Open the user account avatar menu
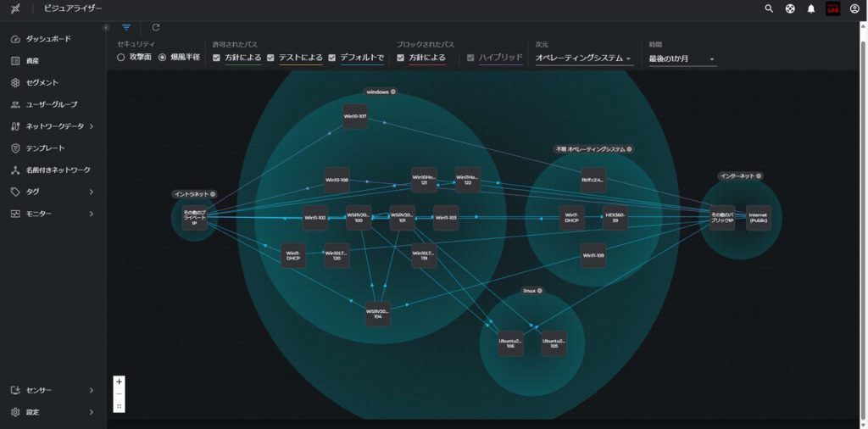 point(854,8)
